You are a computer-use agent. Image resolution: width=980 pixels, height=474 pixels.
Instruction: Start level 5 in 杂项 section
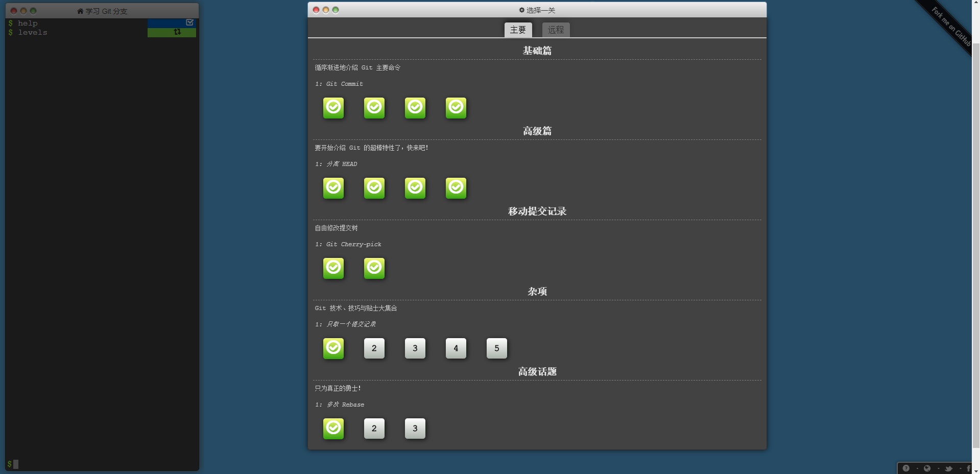click(497, 348)
